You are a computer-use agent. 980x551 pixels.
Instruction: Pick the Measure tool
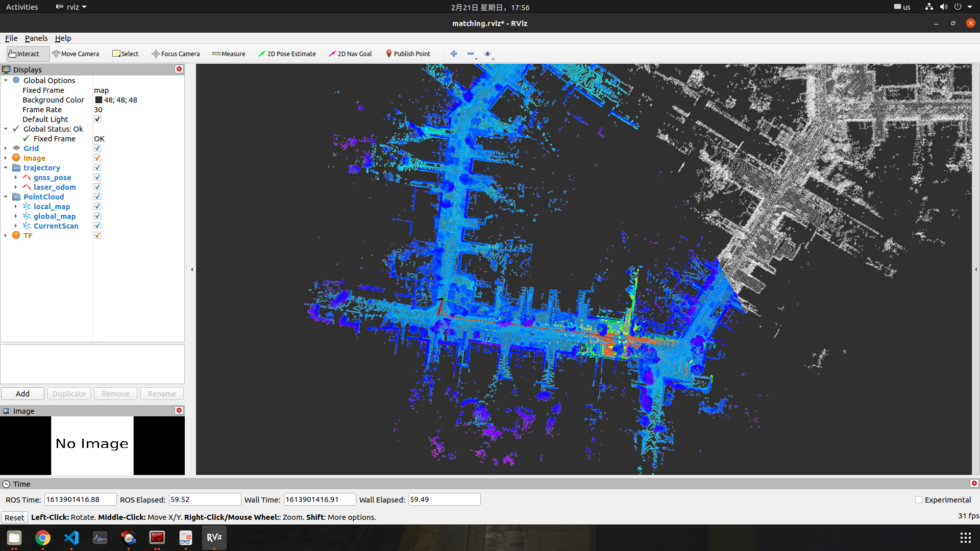[229, 54]
